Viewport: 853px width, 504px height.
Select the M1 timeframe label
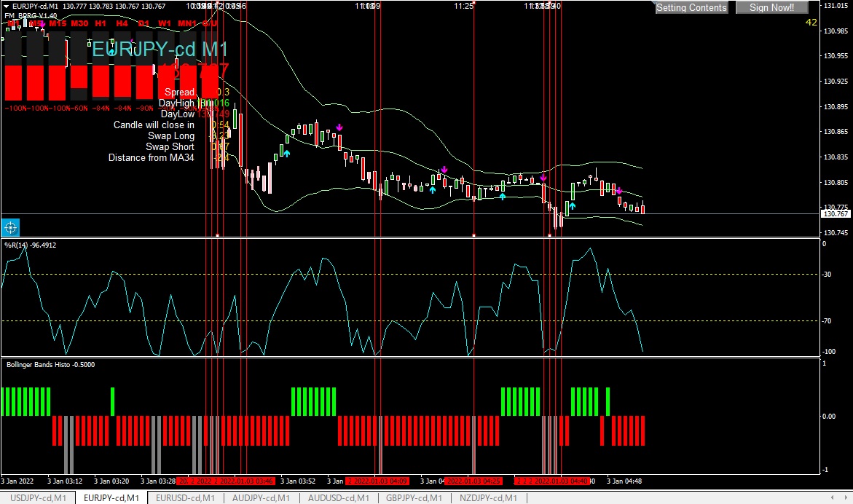[14, 23]
